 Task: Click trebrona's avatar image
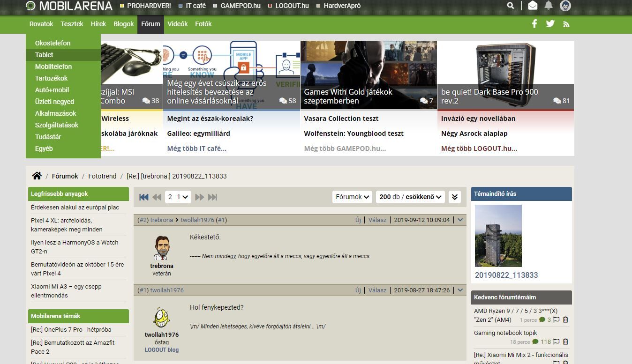click(162, 248)
